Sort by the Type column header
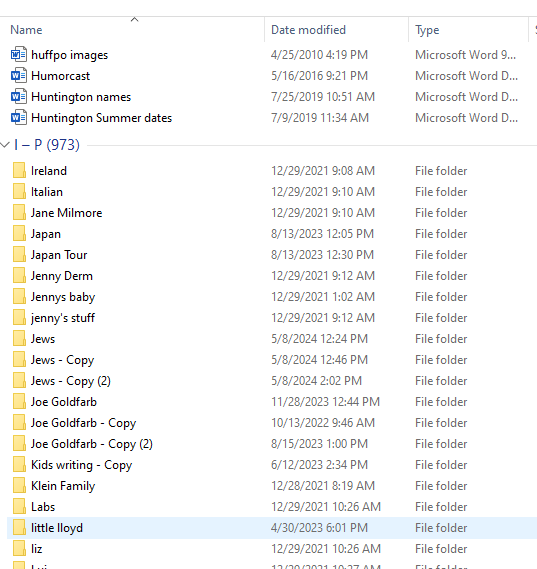The image size is (537, 569). click(427, 30)
